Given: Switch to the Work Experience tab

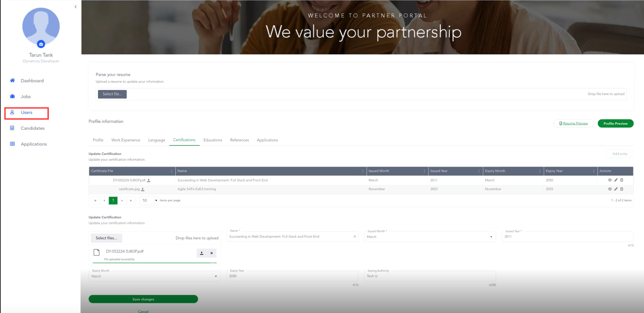Looking at the screenshot, I should 126,140.
